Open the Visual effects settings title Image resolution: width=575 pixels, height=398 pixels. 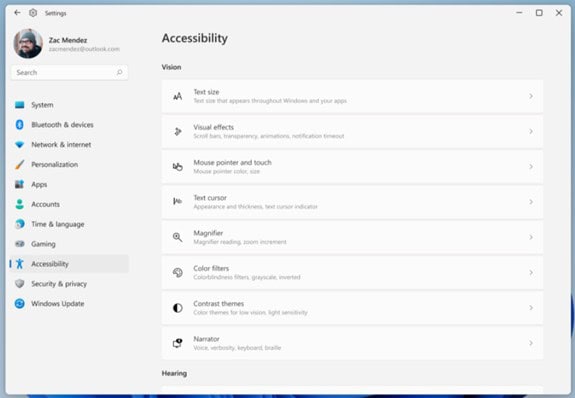213,127
